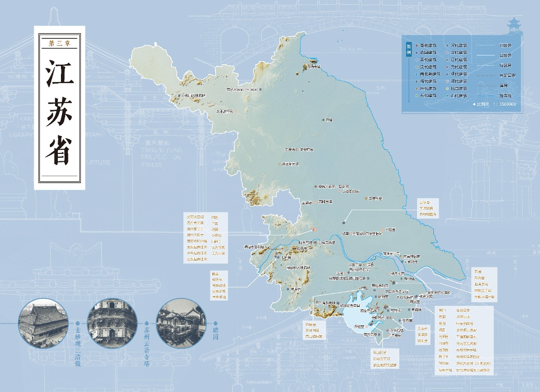Click the 宋代建筑 legend marker
540x392 pixels.
pos(448,46)
